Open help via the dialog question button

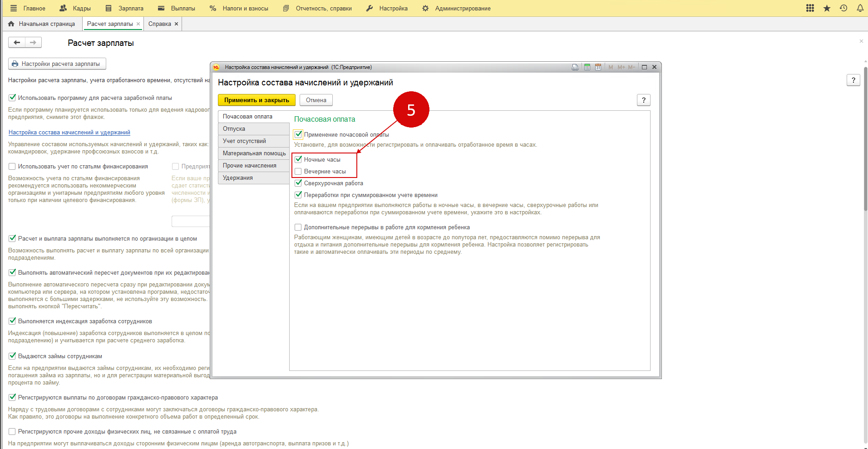point(643,100)
